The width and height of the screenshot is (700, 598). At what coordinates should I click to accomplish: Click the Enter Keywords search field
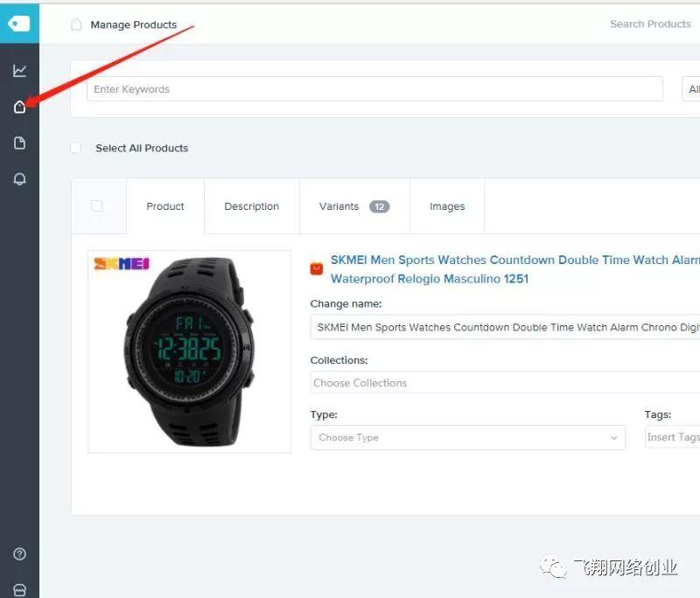pyautogui.click(x=374, y=88)
